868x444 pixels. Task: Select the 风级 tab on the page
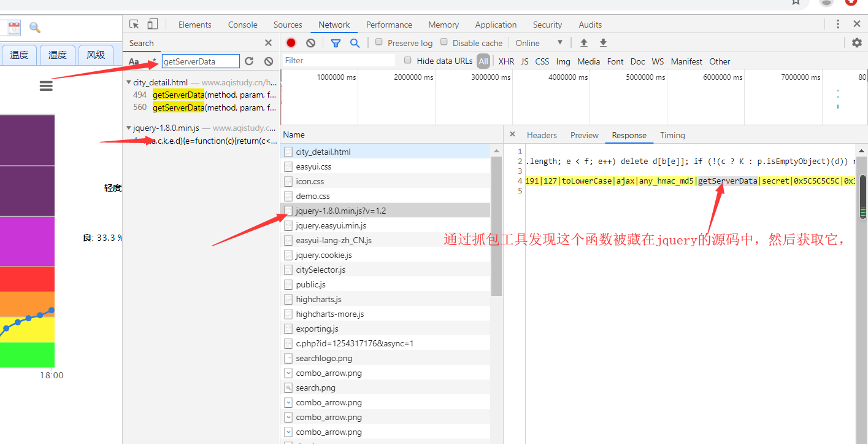tap(96, 55)
